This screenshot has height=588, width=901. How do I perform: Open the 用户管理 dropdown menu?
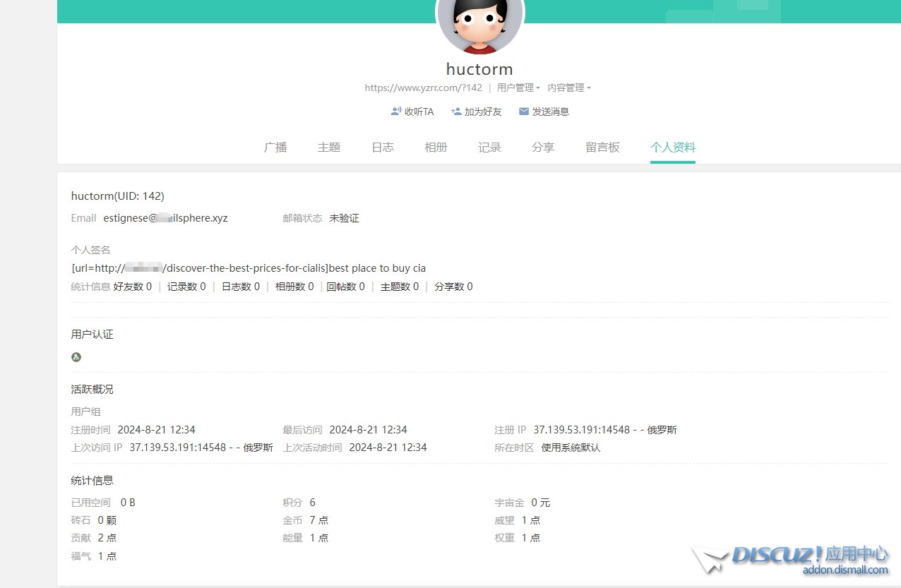tap(517, 88)
